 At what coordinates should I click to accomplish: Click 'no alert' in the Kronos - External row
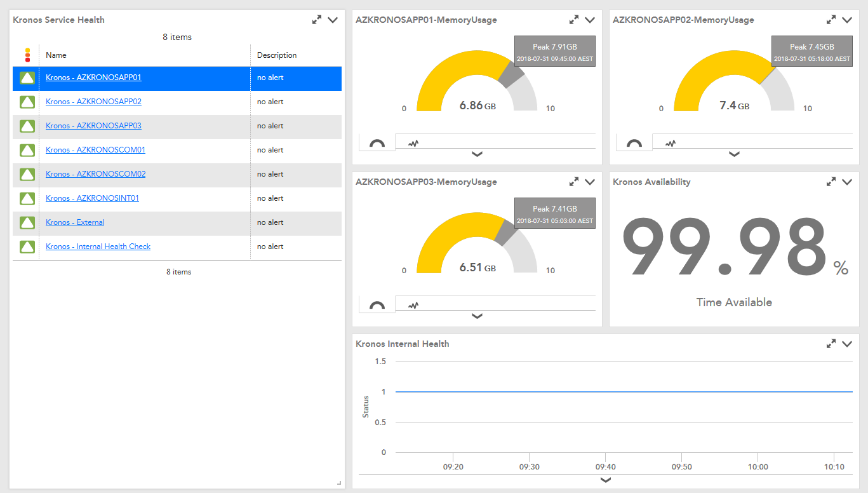tap(270, 222)
